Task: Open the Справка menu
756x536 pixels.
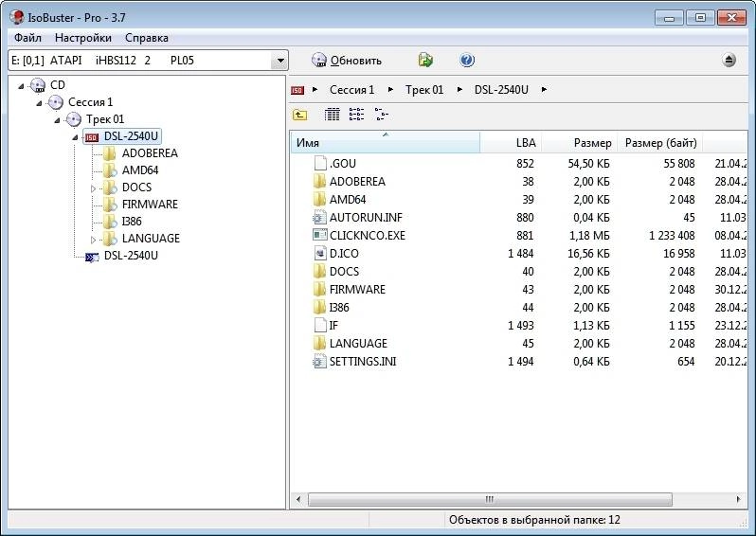Action: point(147,38)
